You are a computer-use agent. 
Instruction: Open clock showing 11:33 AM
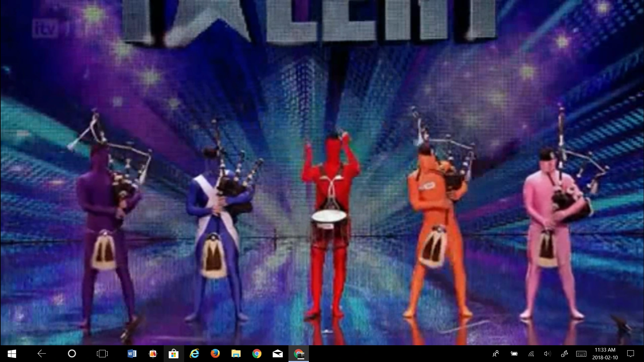click(605, 354)
